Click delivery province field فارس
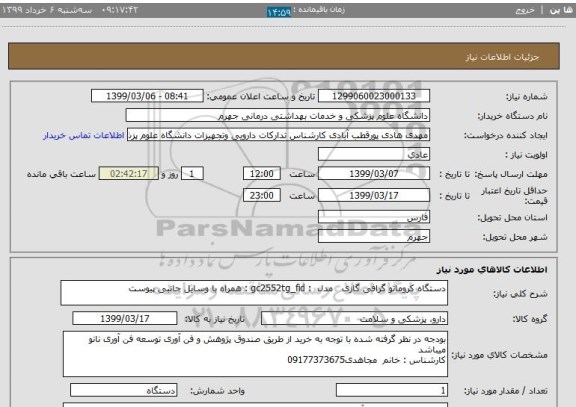 click(374, 217)
